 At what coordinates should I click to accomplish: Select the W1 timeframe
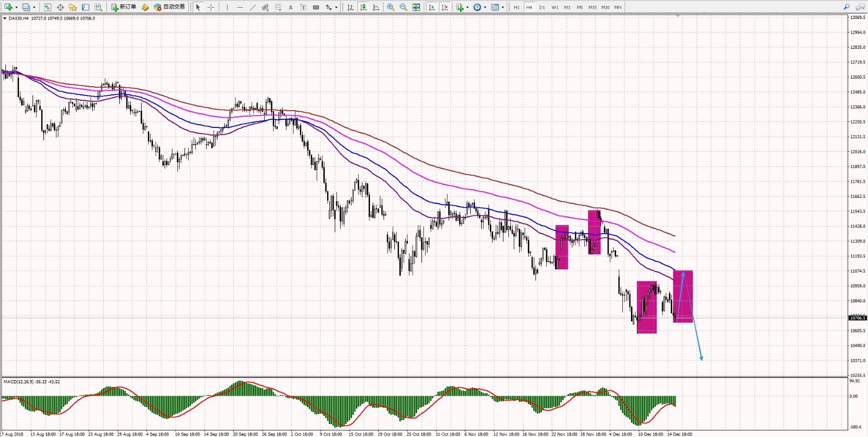(x=555, y=7)
